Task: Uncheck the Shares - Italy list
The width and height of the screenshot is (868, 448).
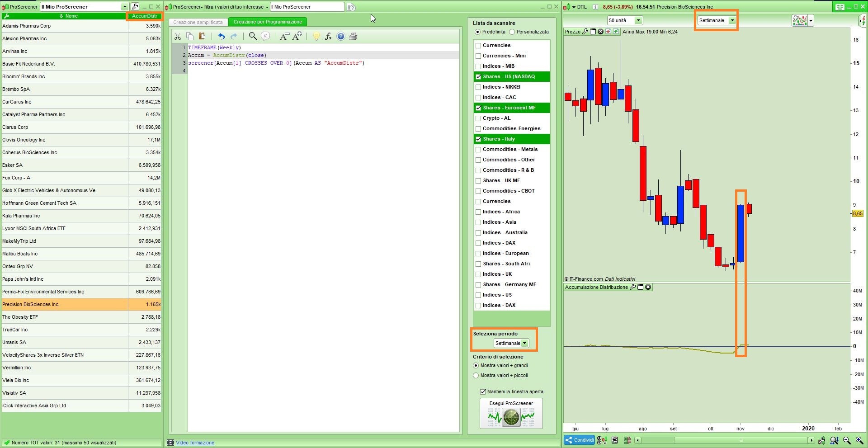Action: 478,139
